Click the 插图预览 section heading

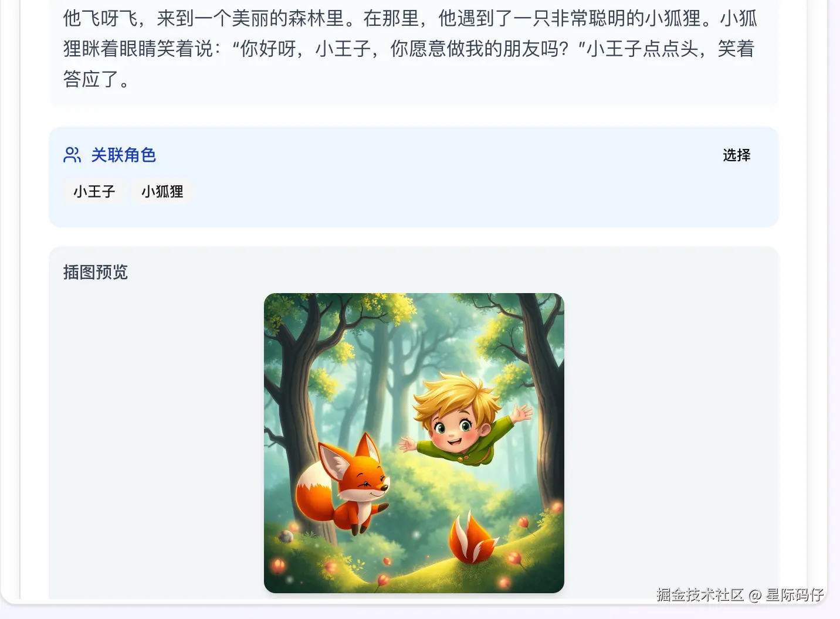pos(96,272)
